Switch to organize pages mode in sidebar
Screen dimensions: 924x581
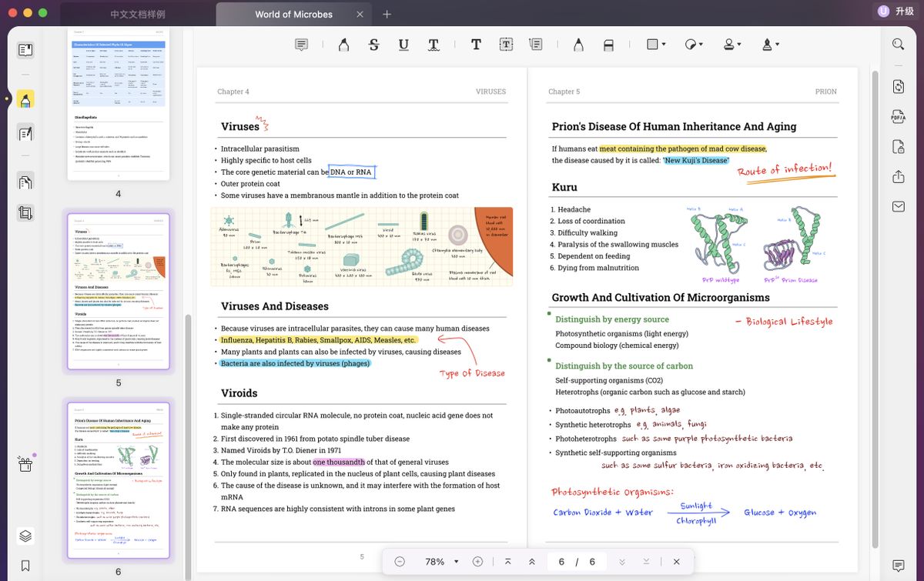click(25, 182)
